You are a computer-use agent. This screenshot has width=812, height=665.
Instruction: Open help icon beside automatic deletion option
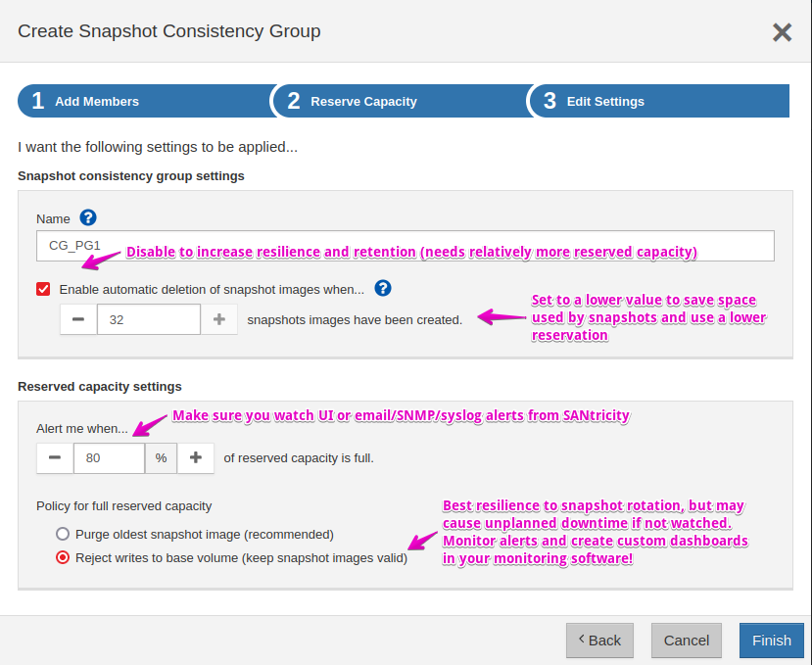[383, 288]
